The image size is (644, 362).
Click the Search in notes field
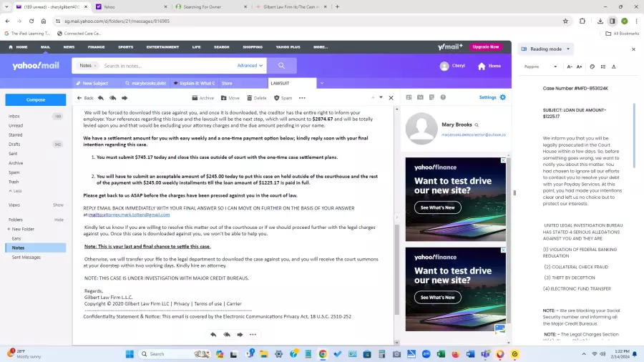pos(168,66)
